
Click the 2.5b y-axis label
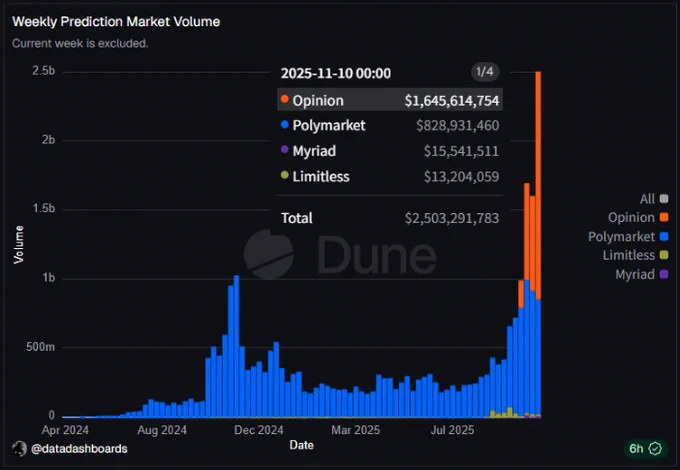tap(43, 71)
